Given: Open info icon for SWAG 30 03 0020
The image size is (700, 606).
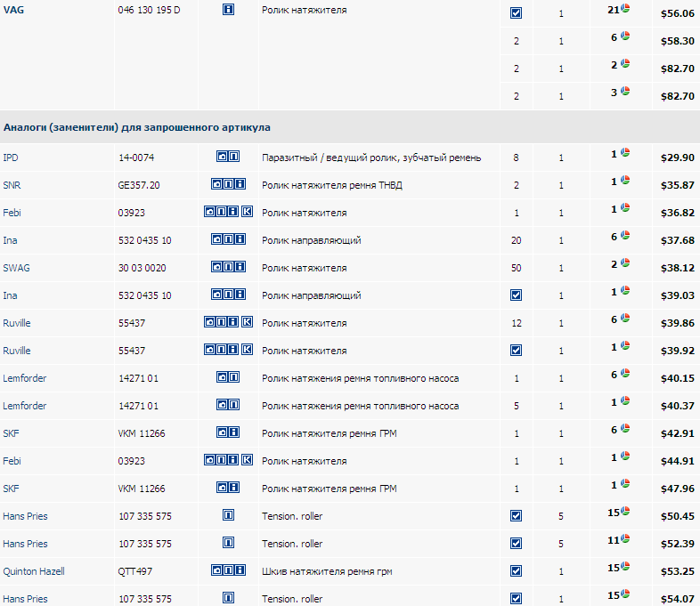Looking at the screenshot, I should (240, 267).
